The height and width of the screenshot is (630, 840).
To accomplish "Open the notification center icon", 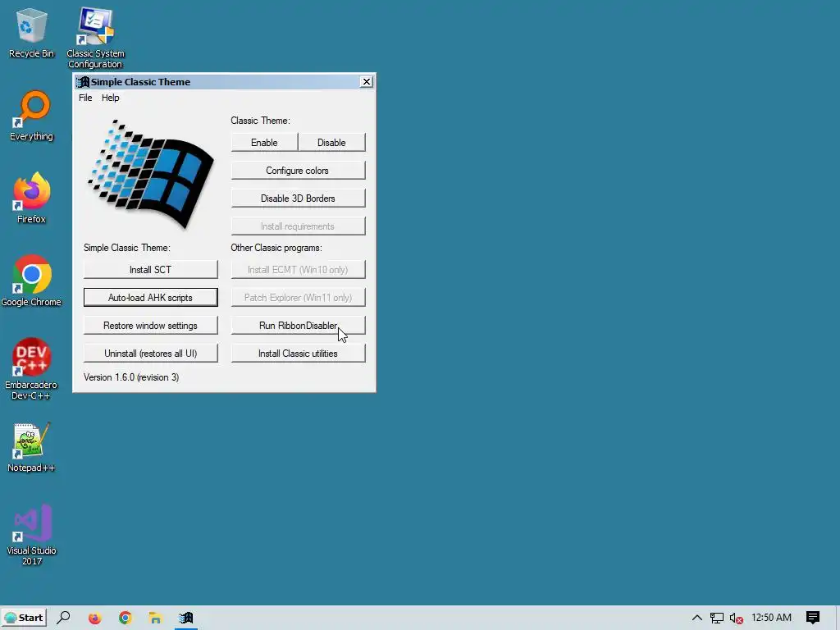I will tap(813, 618).
